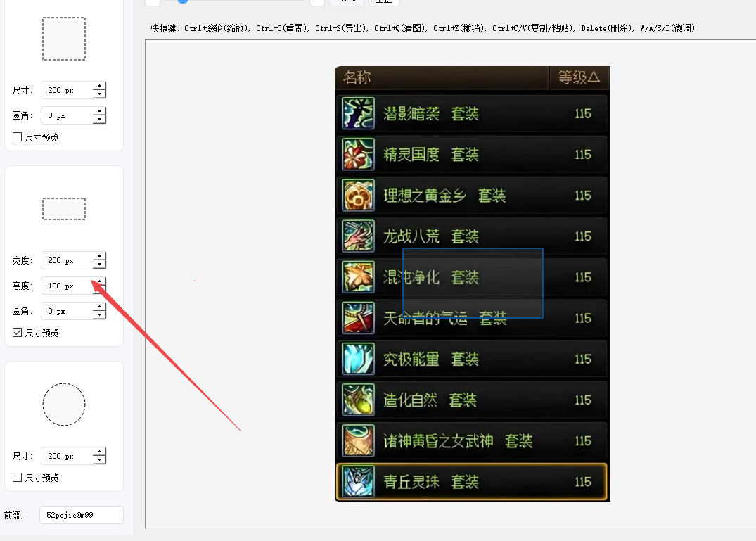Increase the rectangle 宽度 value with up arrow
The image size is (756, 541).
coord(99,257)
